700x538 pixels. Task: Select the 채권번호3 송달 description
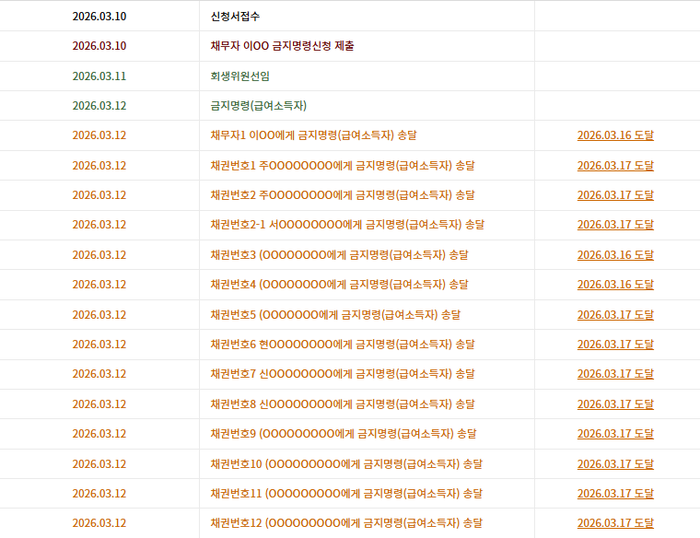point(339,255)
